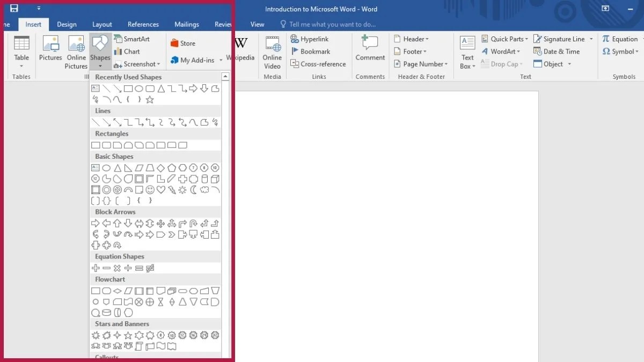Select the Division sign equation shape
The width and height of the screenshot is (644, 362).
pyautogui.click(x=128, y=268)
